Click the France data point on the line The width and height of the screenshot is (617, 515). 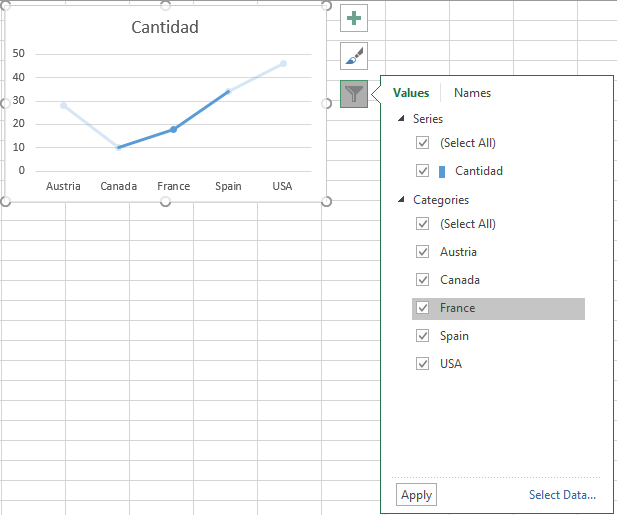(x=173, y=129)
